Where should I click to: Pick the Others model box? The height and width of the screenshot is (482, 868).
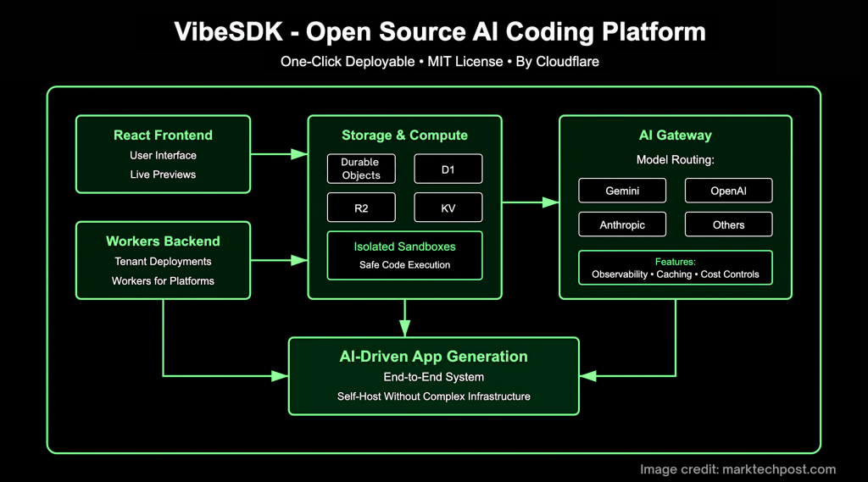(x=728, y=224)
